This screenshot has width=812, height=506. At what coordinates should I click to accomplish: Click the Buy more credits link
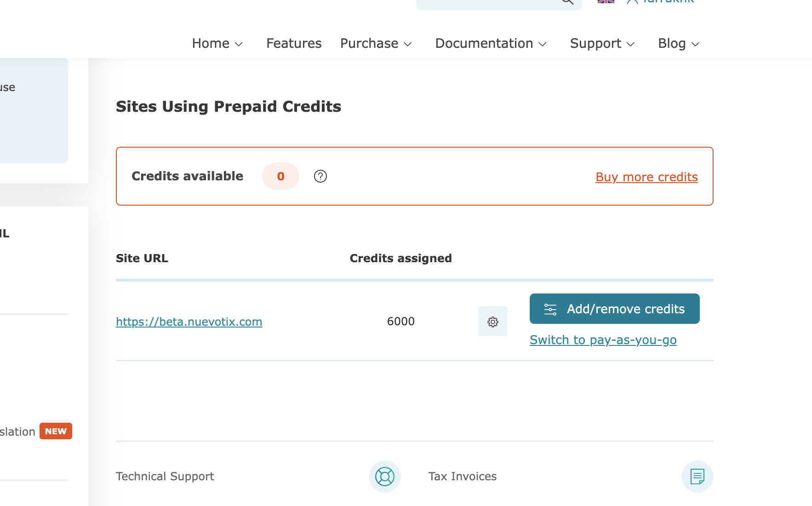[x=646, y=177]
